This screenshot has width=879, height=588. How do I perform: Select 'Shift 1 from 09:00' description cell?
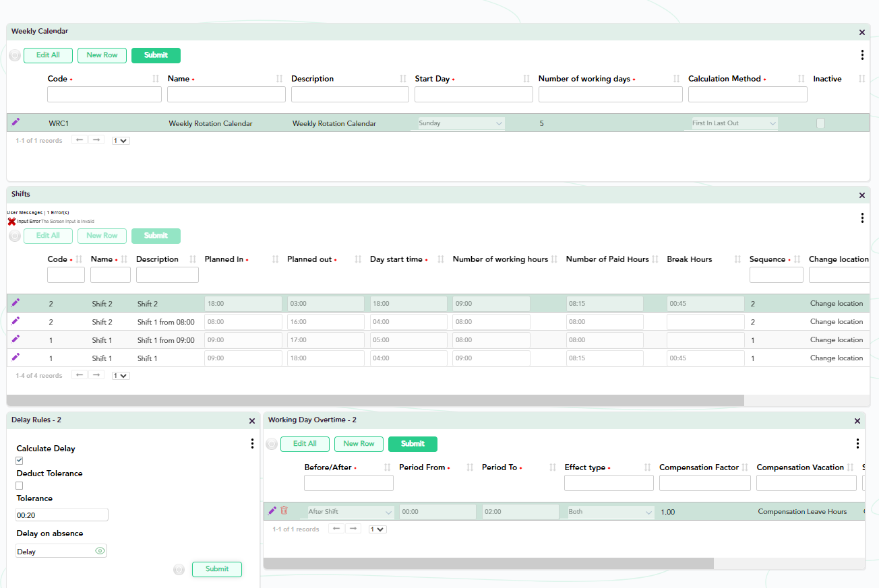point(166,340)
